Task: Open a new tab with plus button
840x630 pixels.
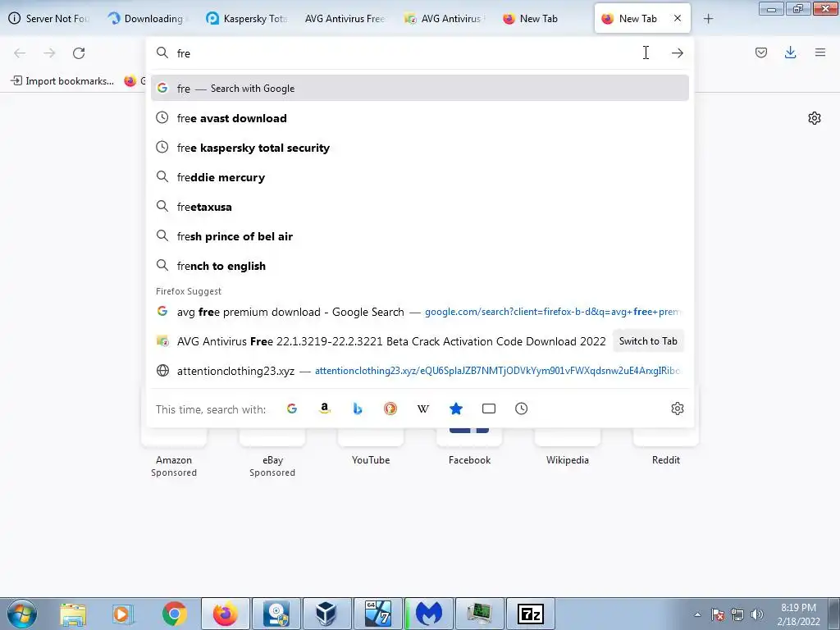Action: point(708,19)
